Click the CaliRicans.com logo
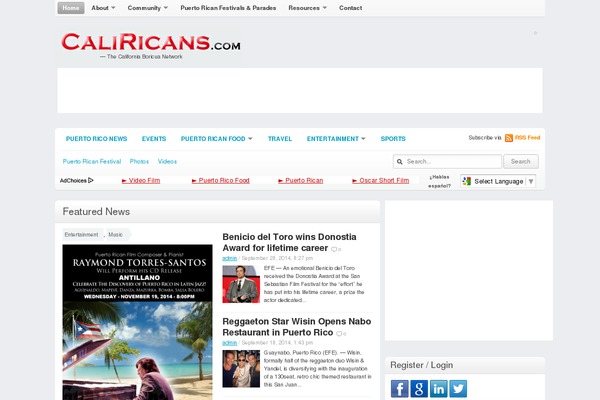The width and height of the screenshot is (600, 400). [x=151, y=42]
